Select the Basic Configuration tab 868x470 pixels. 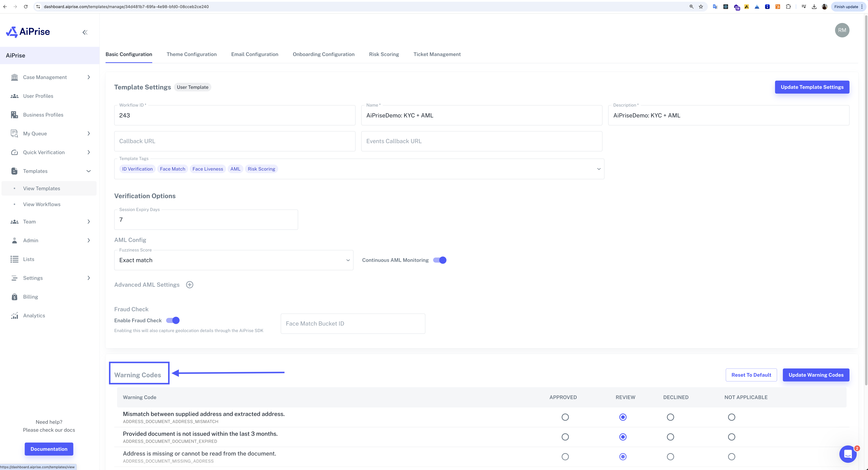coord(129,55)
